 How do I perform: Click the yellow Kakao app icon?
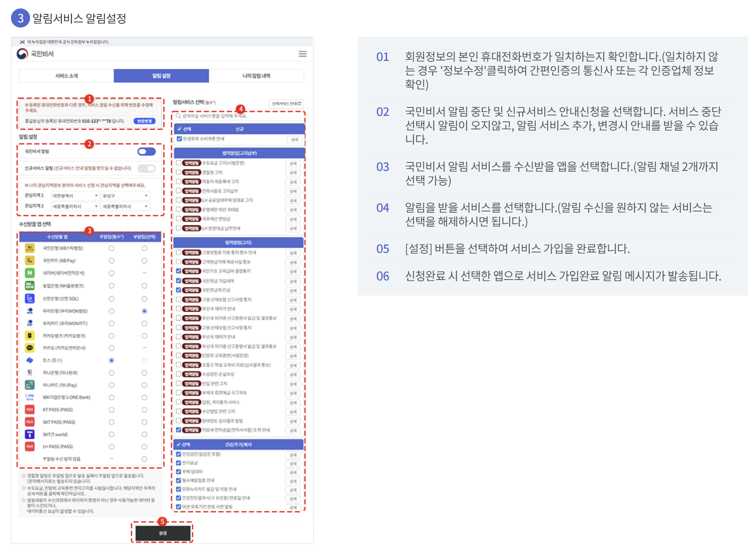pos(30,348)
